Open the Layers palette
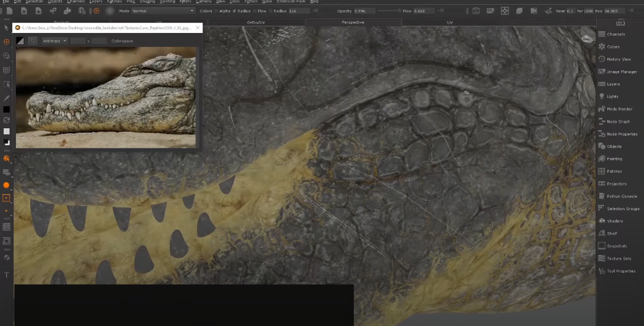The width and height of the screenshot is (644, 326). (610, 84)
